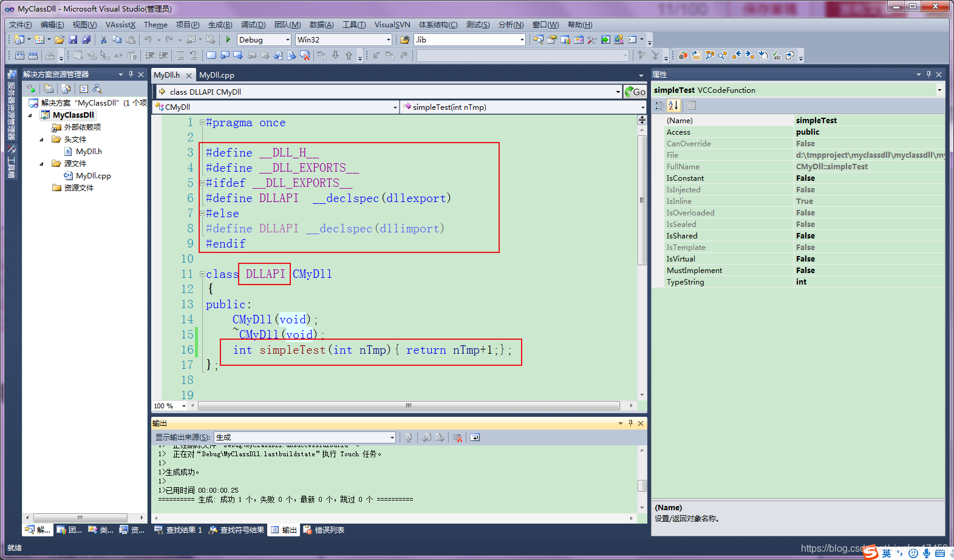The image size is (954, 560).
Task: Click the VAssistX tomato options icon
Action: tap(683, 55)
